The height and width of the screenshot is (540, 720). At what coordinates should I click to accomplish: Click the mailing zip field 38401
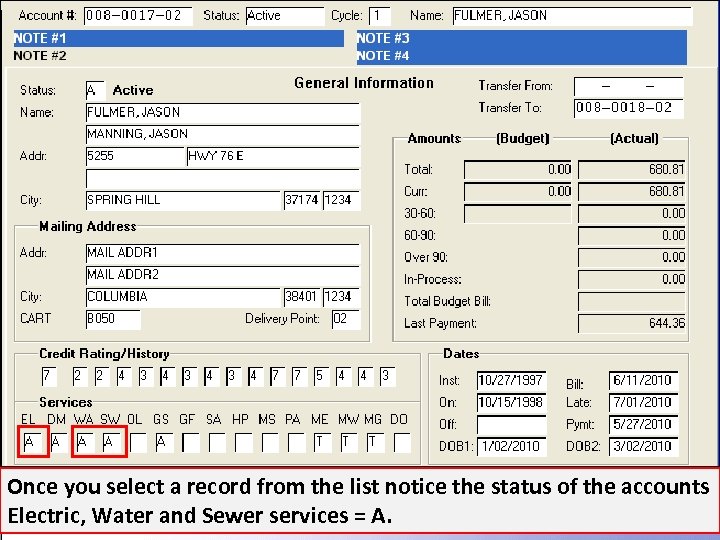tap(302, 297)
